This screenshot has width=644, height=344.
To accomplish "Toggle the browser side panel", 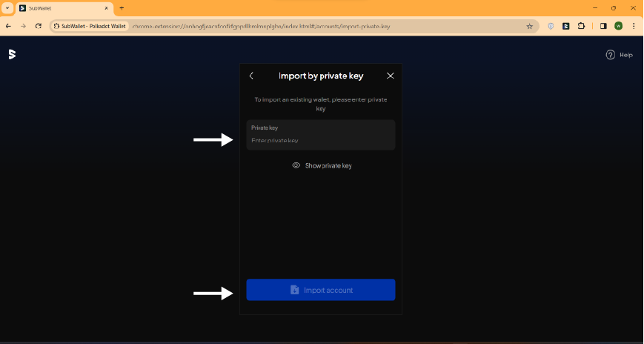I will [602, 26].
